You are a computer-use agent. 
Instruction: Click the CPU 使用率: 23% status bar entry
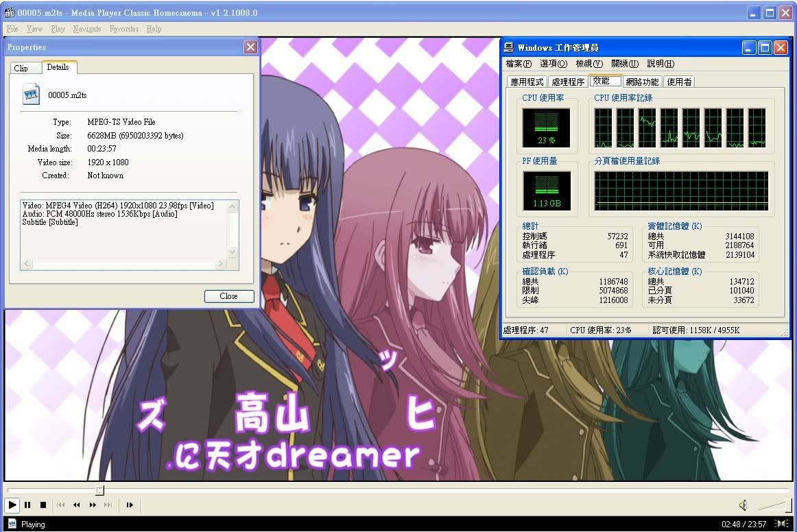coord(600,330)
